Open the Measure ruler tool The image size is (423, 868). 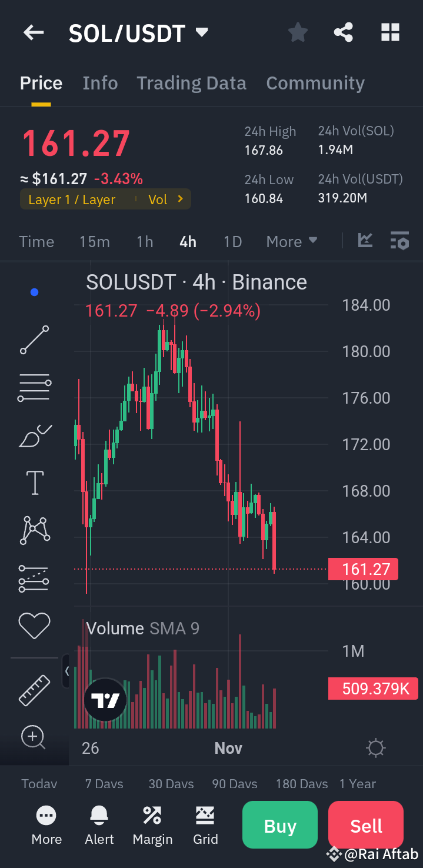34,689
